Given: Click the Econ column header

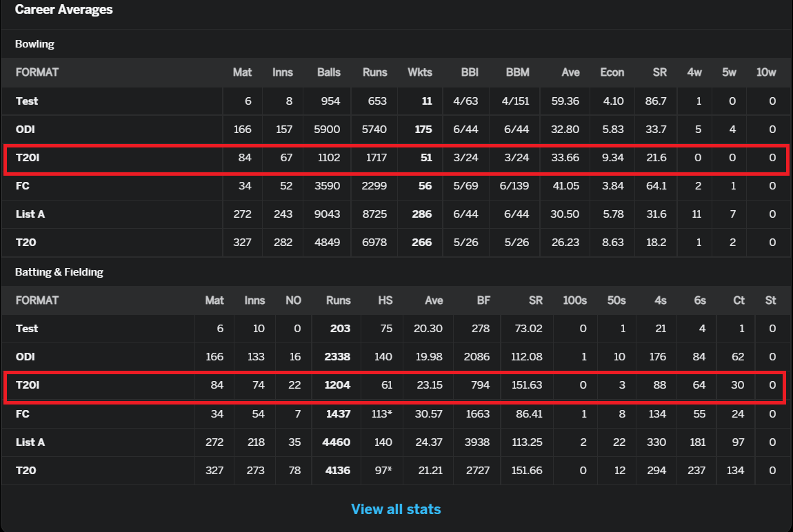Looking at the screenshot, I should 612,72.
